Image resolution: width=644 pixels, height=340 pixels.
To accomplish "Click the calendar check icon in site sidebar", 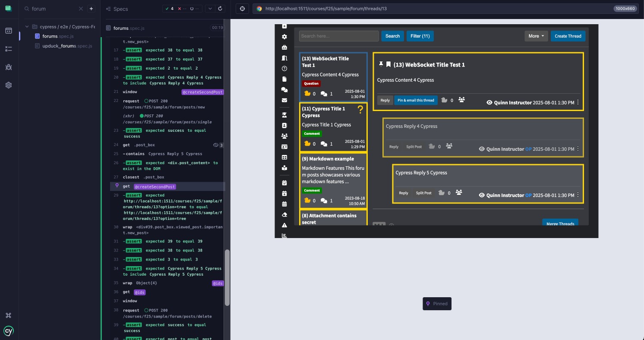I will coord(284,183).
